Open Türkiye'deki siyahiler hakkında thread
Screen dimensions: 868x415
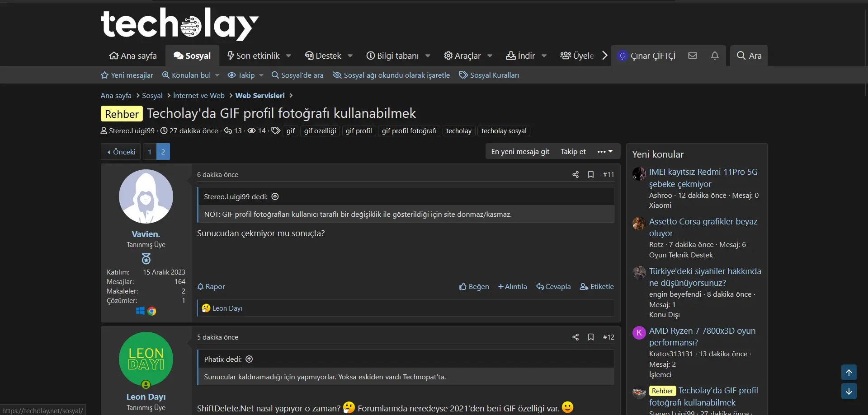705,277
